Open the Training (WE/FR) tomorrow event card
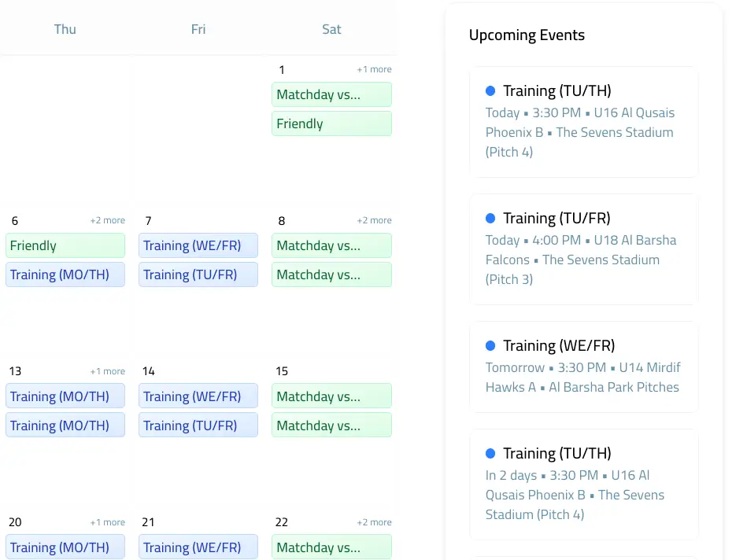The height and width of the screenshot is (560, 747). [x=582, y=366]
